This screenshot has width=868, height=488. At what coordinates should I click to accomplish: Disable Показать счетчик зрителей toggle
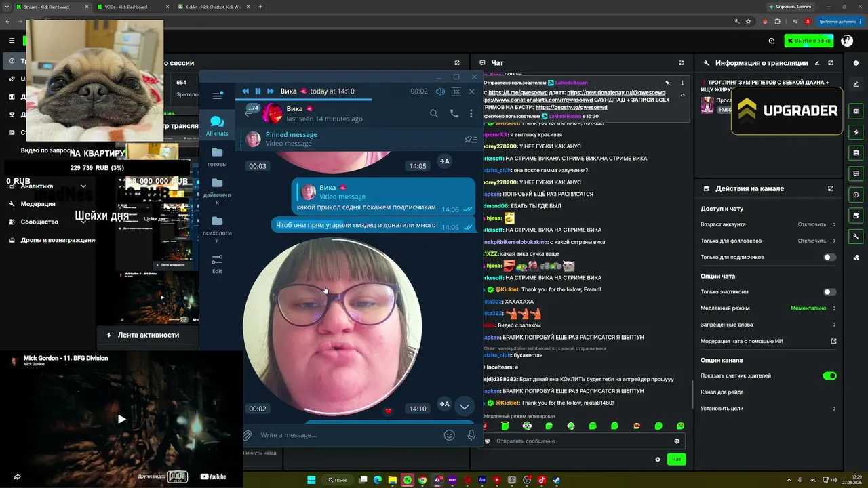(x=830, y=375)
